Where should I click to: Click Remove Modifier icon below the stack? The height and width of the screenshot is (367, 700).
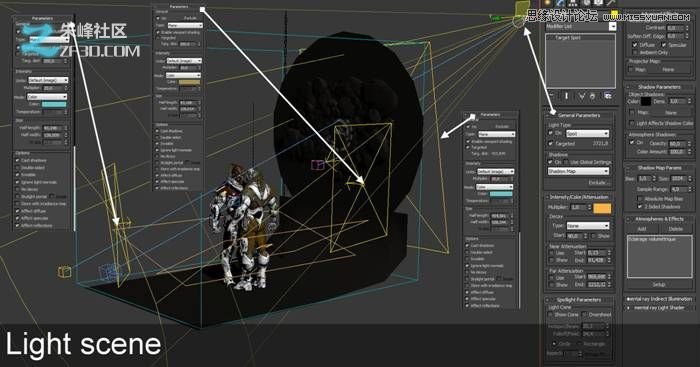[x=592, y=96]
